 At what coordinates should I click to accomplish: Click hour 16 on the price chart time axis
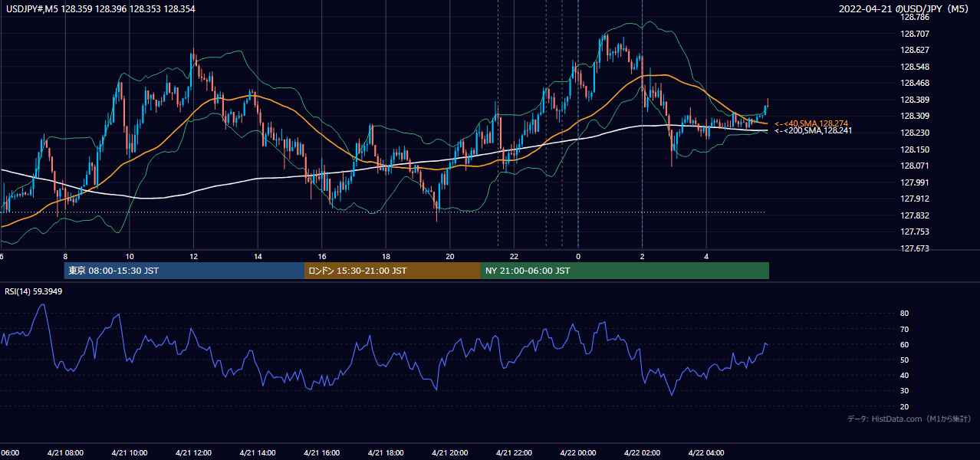(x=322, y=257)
